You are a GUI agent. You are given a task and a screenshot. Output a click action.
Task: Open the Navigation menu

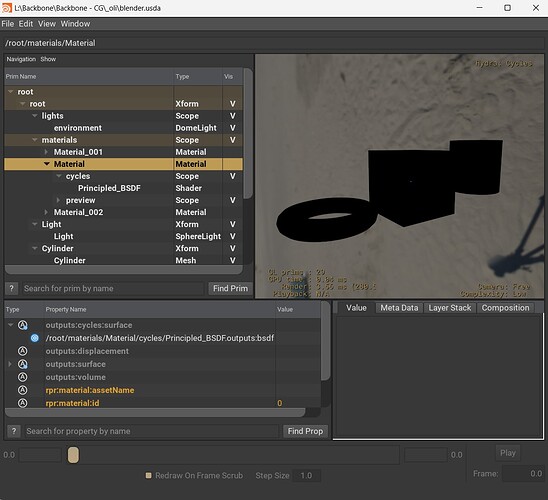(21, 59)
